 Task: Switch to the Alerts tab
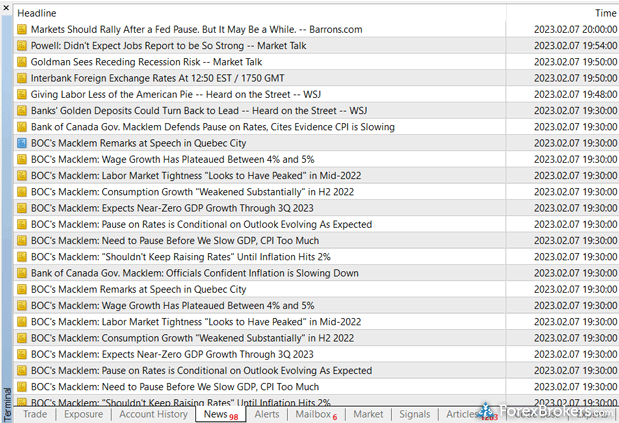266,414
